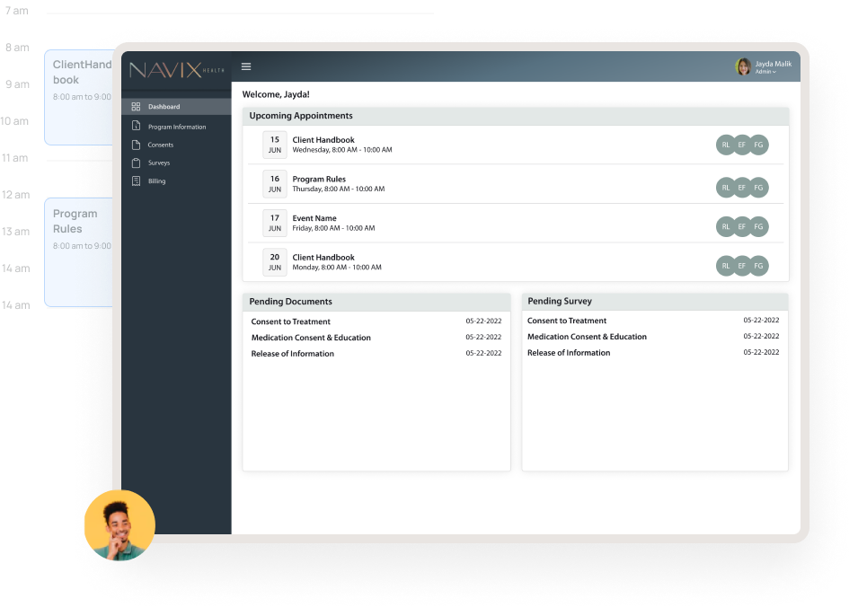Select the FG avatar on Event Name appointment
The height and width of the screenshot is (616, 858).
tap(757, 226)
